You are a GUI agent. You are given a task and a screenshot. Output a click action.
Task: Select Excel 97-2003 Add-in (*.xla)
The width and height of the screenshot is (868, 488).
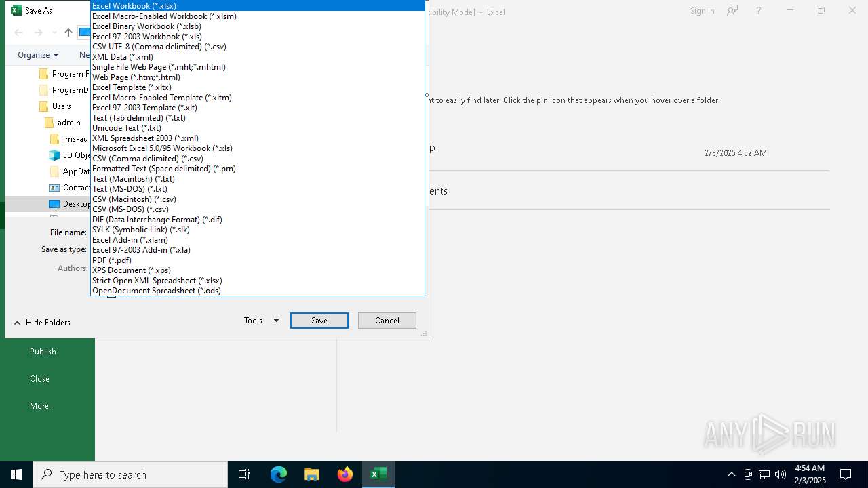pyautogui.click(x=258, y=250)
